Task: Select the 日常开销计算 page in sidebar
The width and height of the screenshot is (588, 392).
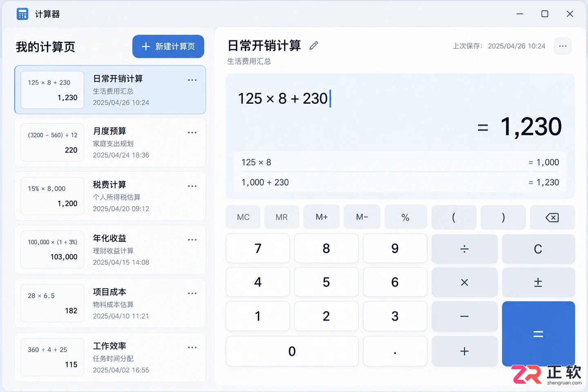Action: coord(110,89)
